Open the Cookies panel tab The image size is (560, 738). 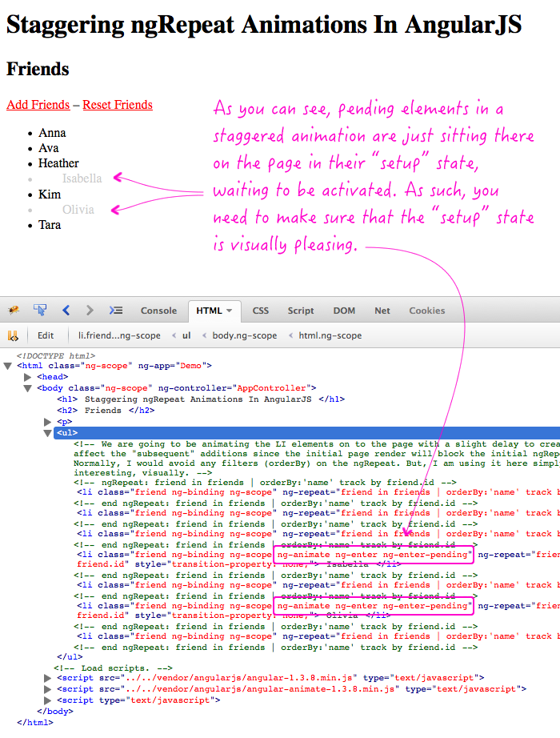(x=427, y=311)
